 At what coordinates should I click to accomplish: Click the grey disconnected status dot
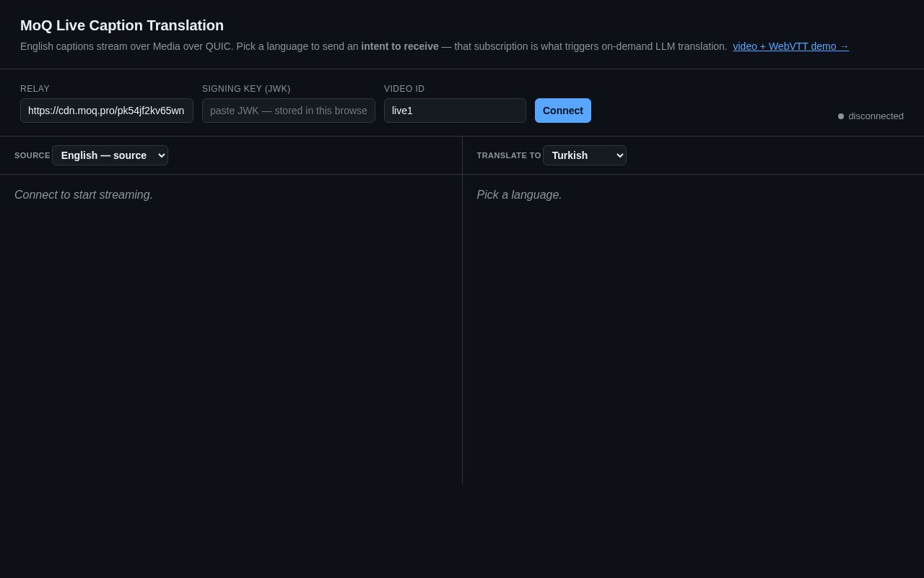pyautogui.click(x=841, y=116)
